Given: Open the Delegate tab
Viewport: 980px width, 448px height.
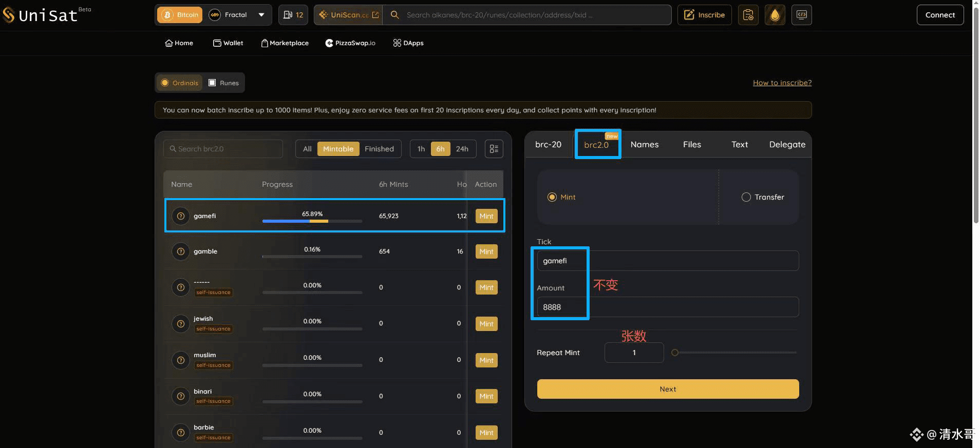Looking at the screenshot, I should (x=787, y=145).
